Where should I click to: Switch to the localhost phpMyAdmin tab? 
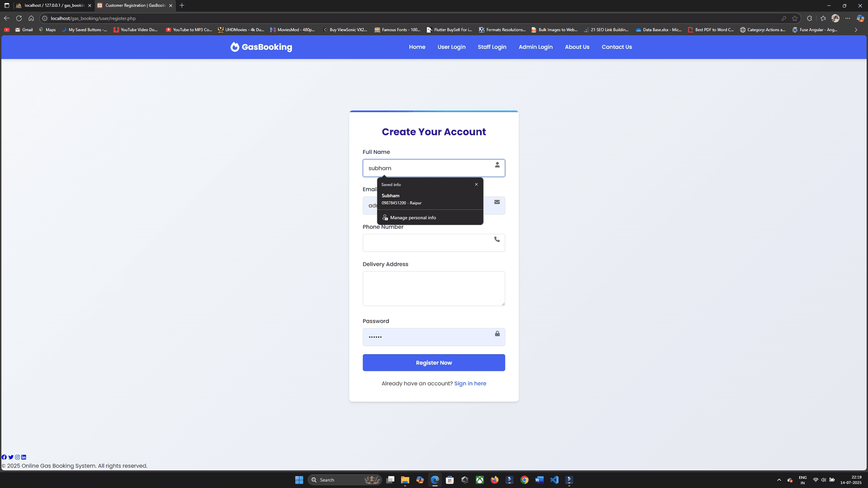(53, 5)
